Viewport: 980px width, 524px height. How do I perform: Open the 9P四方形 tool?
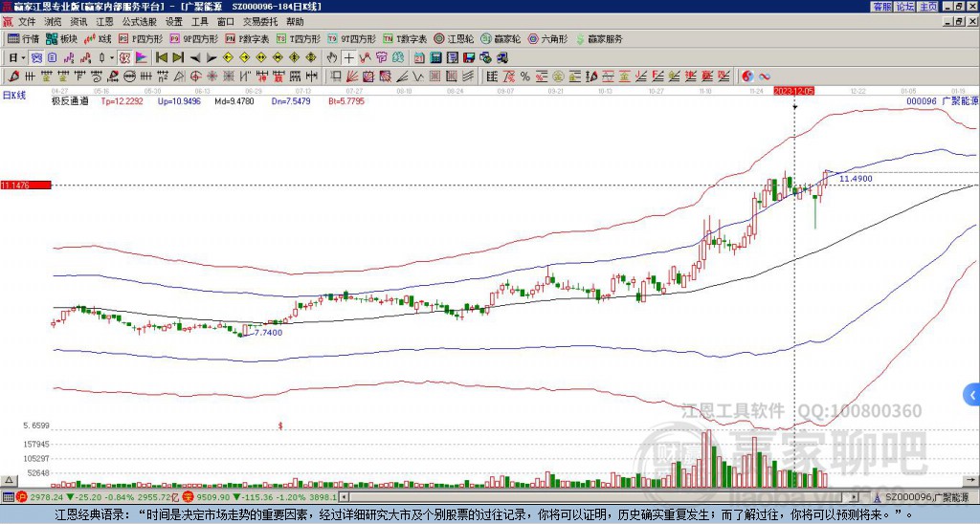click(193, 38)
